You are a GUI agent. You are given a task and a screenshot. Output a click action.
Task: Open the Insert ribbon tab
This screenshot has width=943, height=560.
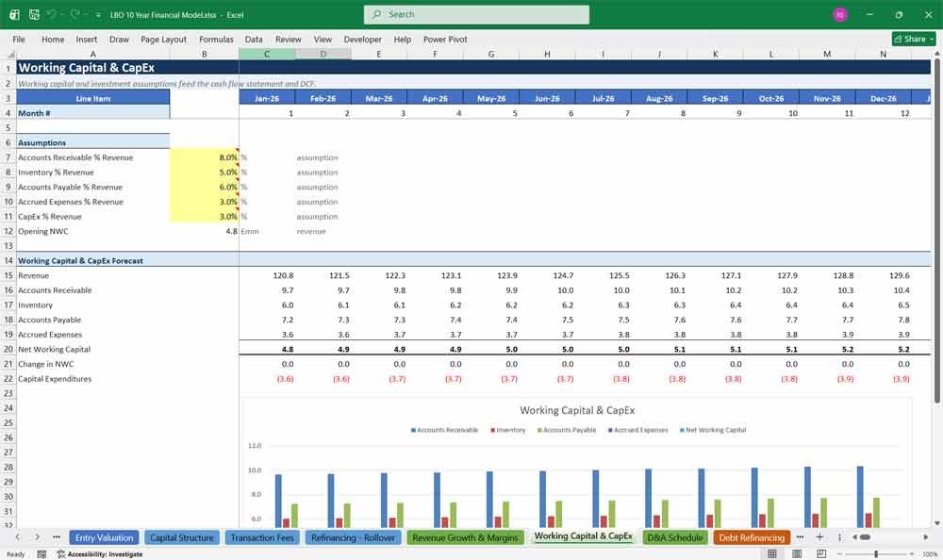(x=87, y=39)
